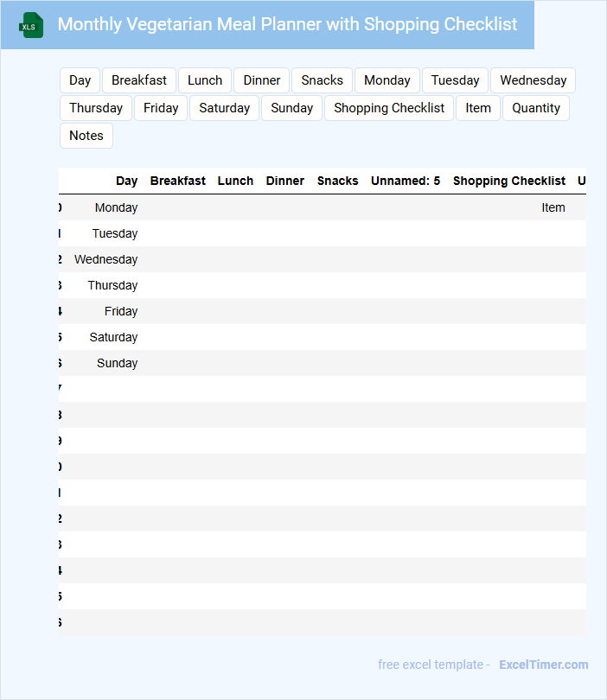Click the Item cell in Monday row
Screen dimensions: 607x700
[553, 207]
